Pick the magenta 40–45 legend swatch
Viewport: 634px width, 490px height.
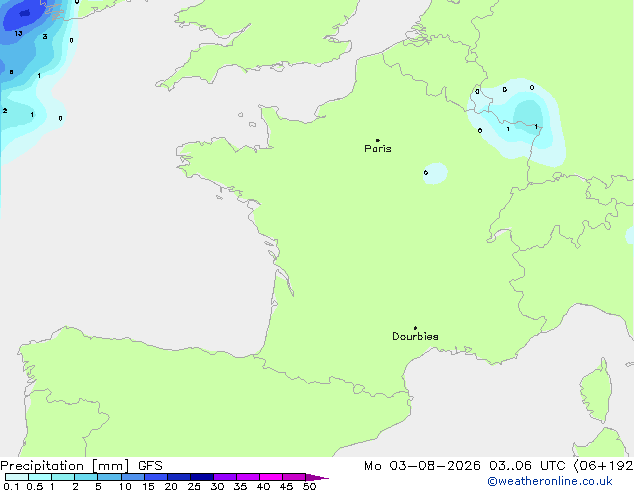(x=271, y=477)
